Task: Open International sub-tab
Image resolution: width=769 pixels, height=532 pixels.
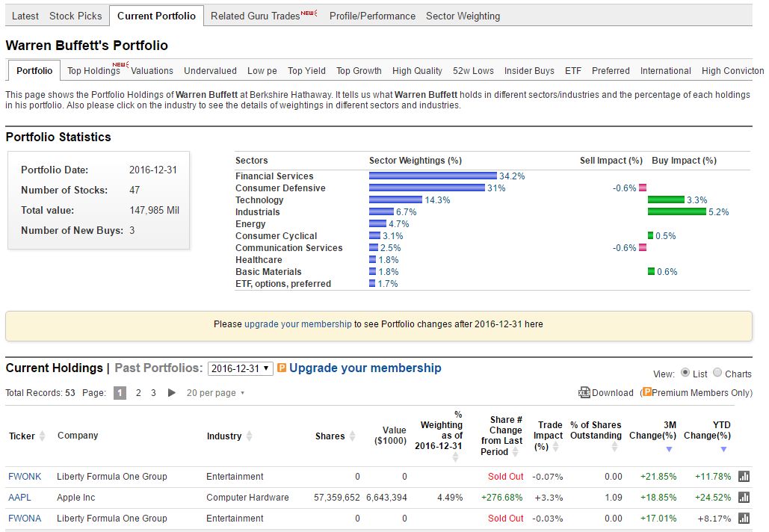Action: 666,70
